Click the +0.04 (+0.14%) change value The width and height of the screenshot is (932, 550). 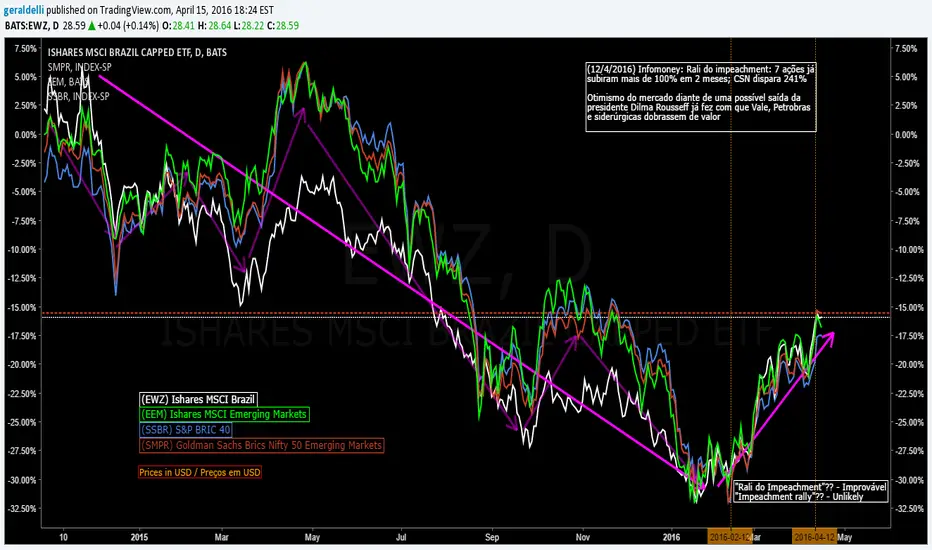[128, 26]
